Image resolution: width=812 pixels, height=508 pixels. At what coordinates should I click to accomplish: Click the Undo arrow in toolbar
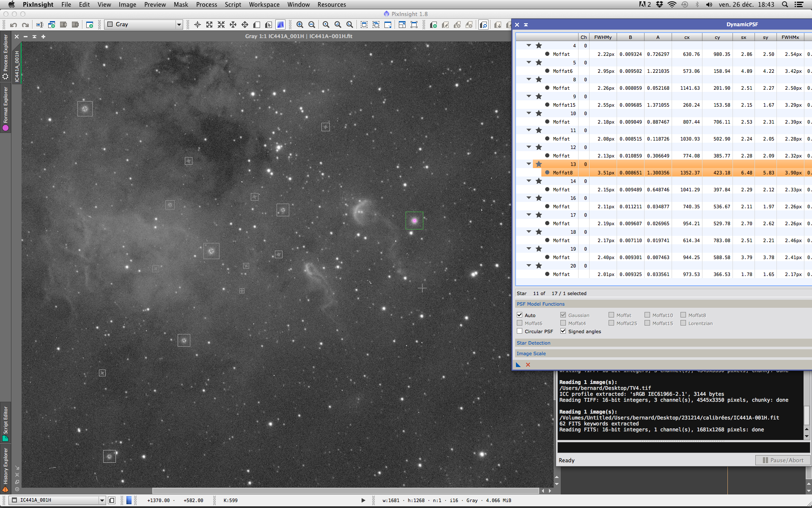click(14, 25)
